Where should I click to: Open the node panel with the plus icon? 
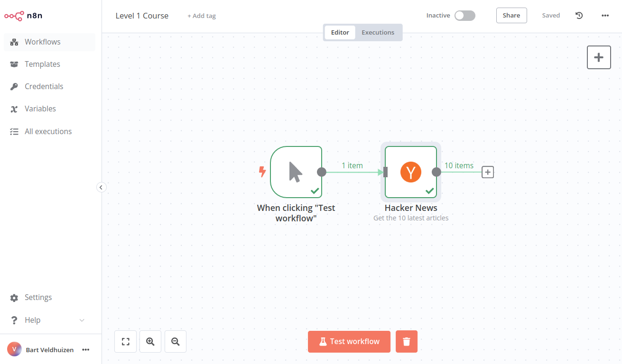coord(598,57)
